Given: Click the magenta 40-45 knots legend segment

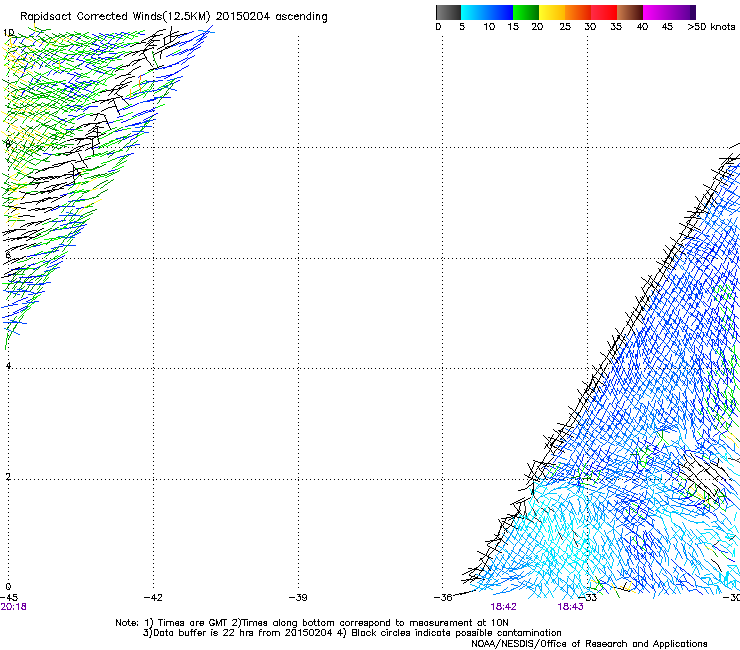Looking at the screenshot, I should (x=656, y=12).
